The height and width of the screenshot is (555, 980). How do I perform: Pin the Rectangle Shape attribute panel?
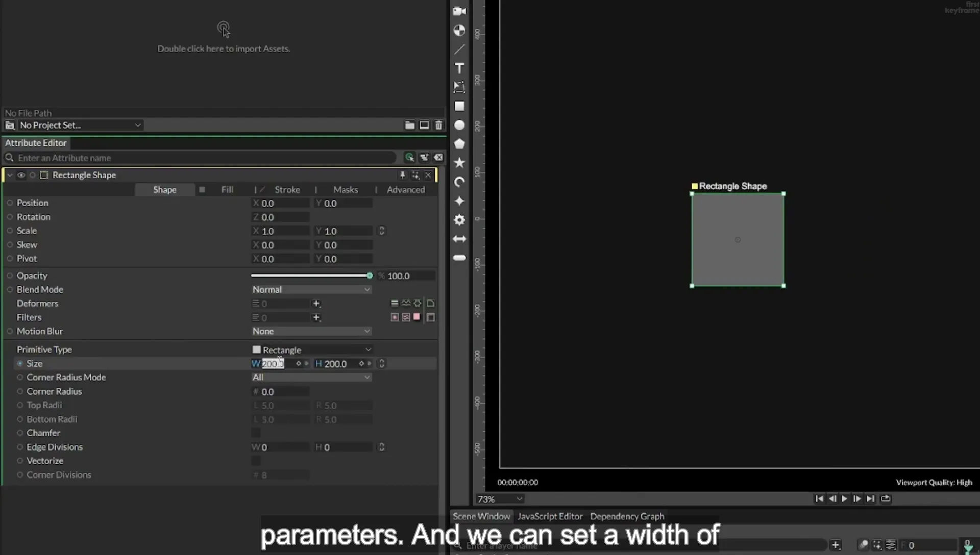pos(402,175)
